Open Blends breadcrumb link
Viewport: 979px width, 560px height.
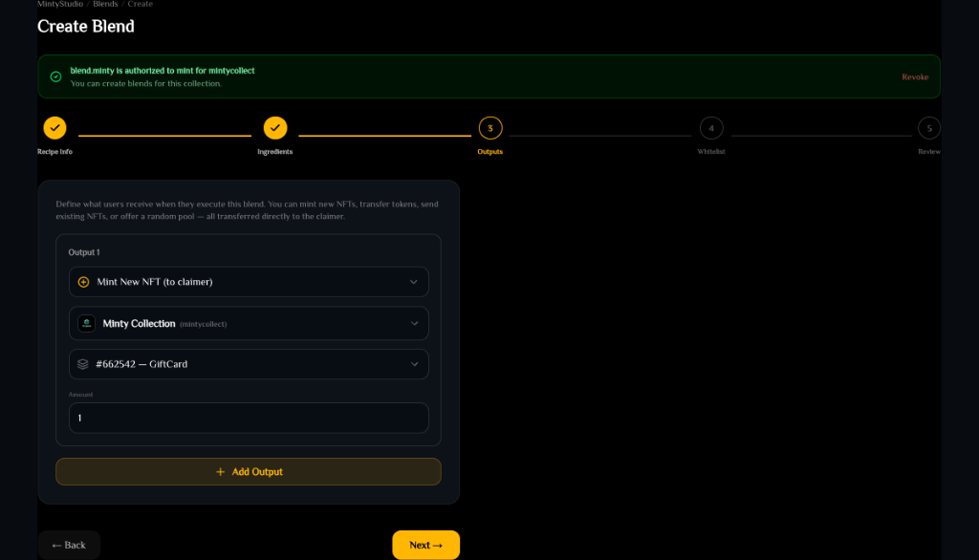point(105,4)
